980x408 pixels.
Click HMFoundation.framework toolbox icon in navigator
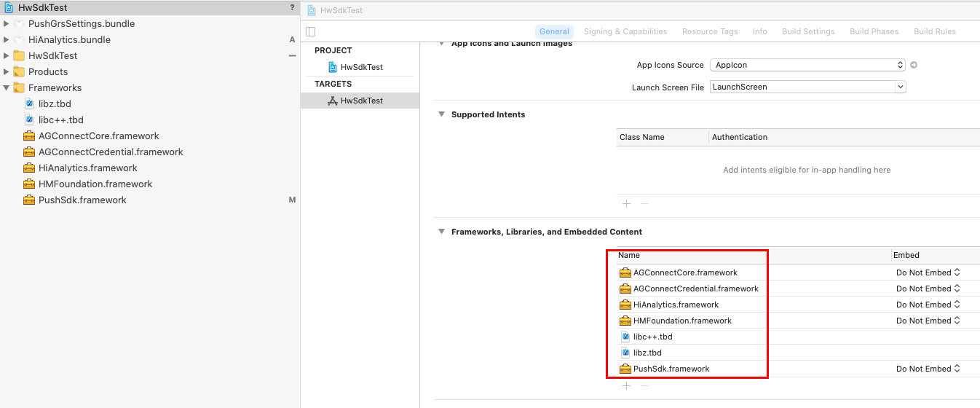(29, 184)
